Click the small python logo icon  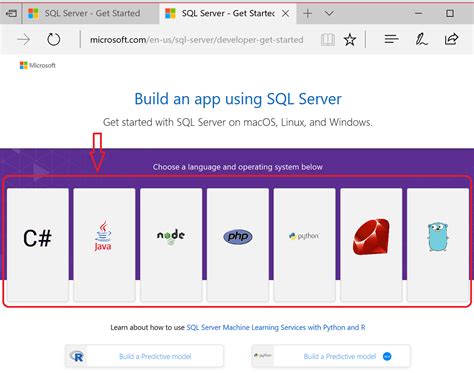[x=263, y=356]
